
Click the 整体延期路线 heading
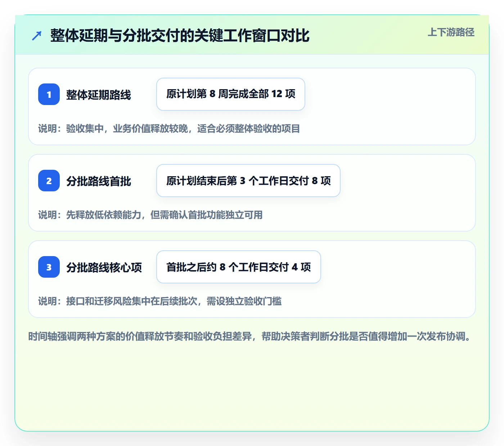(99, 95)
